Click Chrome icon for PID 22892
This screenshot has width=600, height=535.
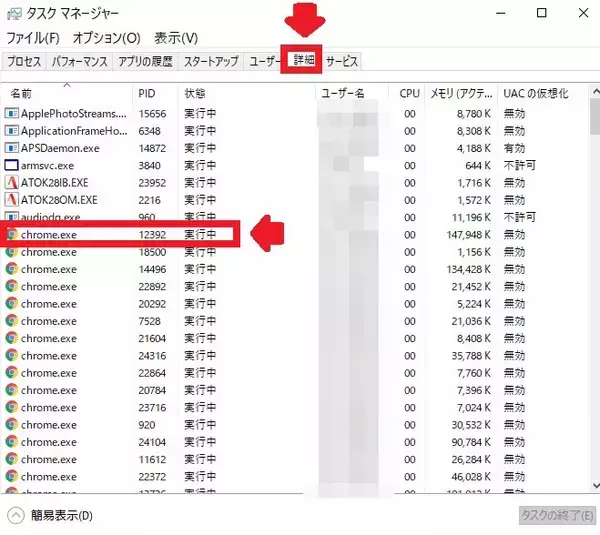(11, 286)
